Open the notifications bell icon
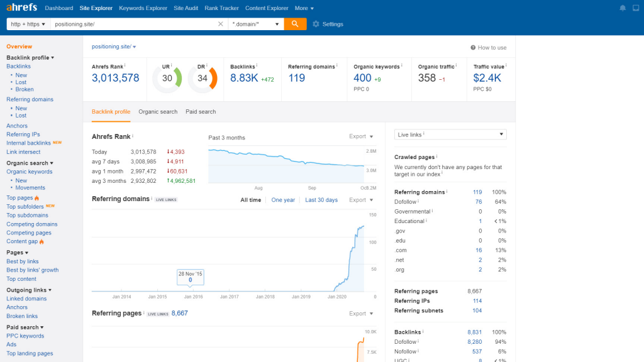644x362 pixels. (623, 8)
